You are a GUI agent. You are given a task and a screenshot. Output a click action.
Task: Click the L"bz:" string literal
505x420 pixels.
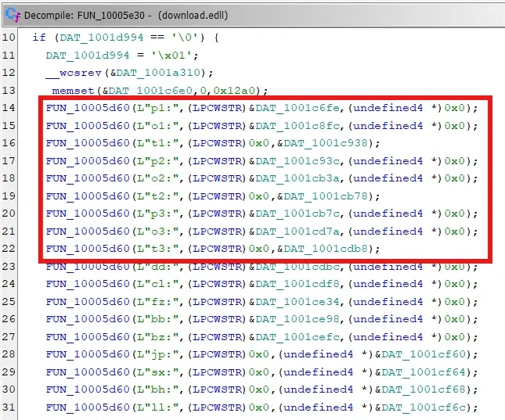[158, 337]
